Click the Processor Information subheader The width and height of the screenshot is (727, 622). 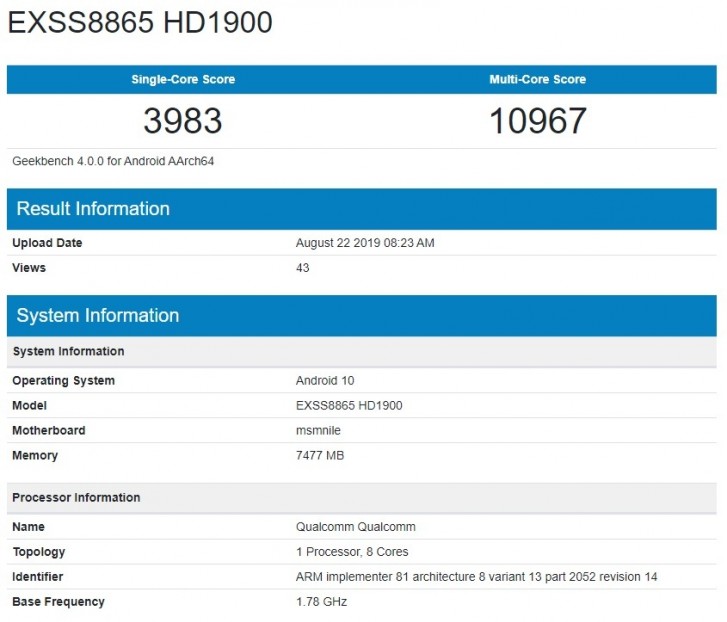[76, 498]
